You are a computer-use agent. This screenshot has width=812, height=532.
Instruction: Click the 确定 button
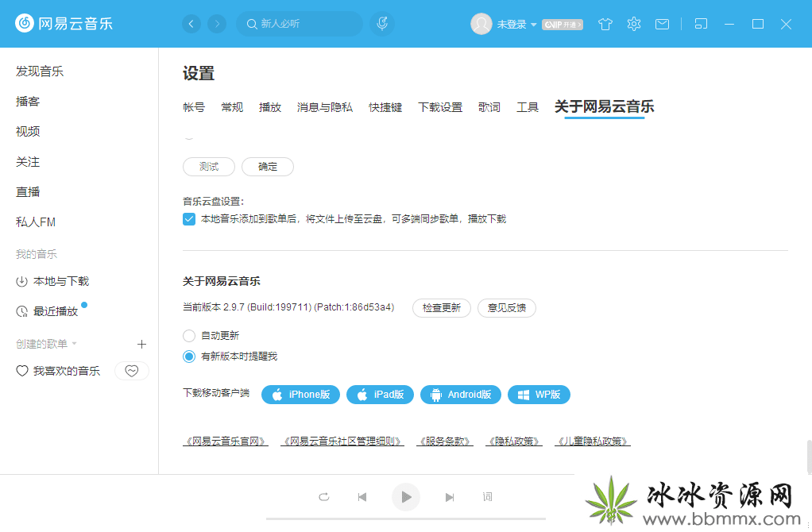268,167
